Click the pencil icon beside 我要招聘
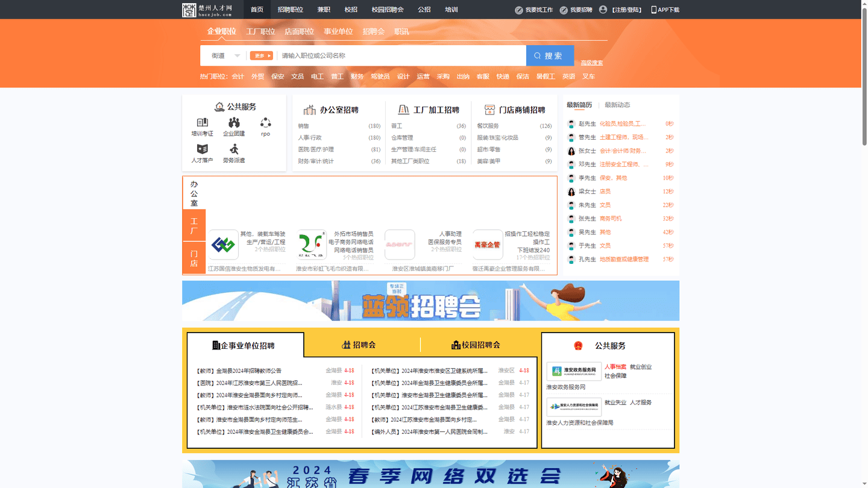The width and height of the screenshot is (868, 488). pos(564,10)
